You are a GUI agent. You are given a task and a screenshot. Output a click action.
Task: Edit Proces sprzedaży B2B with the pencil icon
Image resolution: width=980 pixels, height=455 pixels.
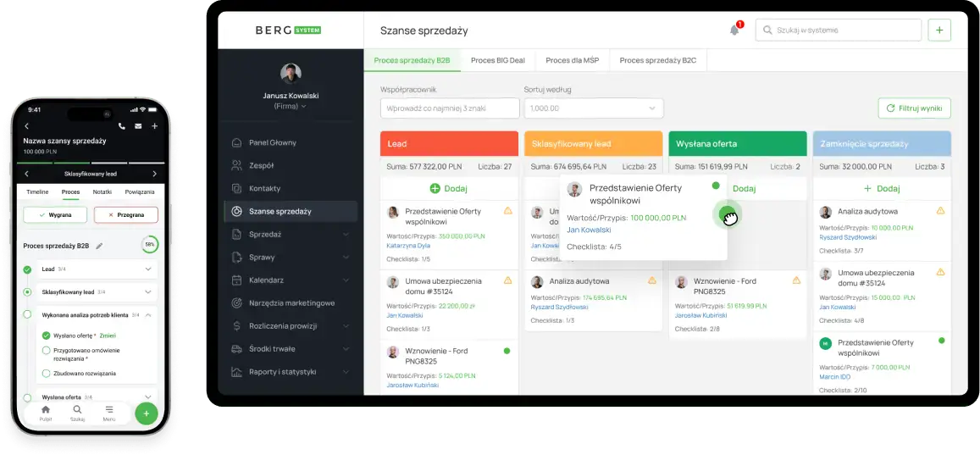(99, 247)
